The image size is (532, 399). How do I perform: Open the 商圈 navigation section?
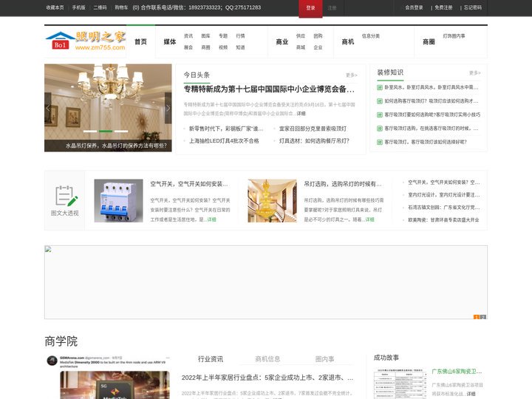point(429,41)
